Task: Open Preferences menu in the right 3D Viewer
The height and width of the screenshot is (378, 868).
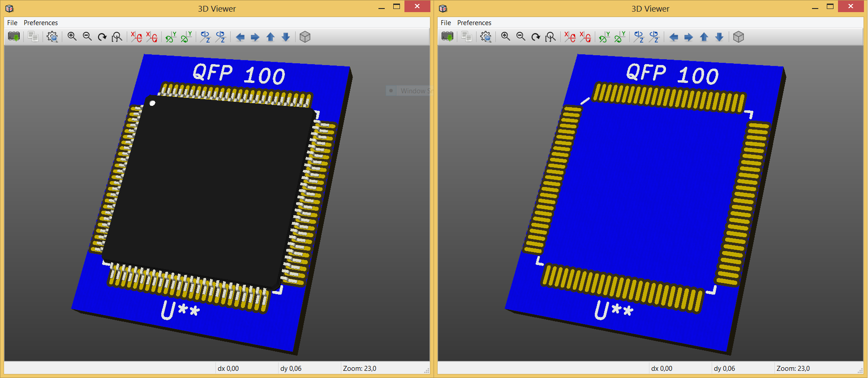Action: pyautogui.click(x=474, y=23)
